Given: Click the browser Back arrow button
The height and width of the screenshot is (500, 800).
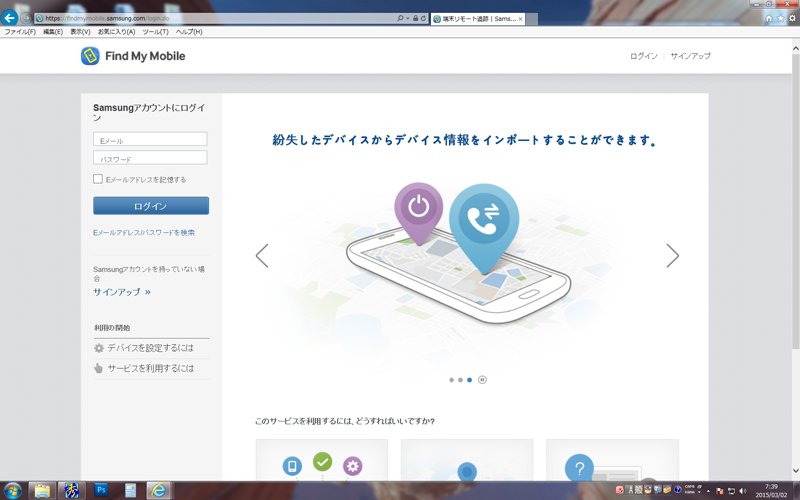Looking at the screenshot, I should coord(9,18).
